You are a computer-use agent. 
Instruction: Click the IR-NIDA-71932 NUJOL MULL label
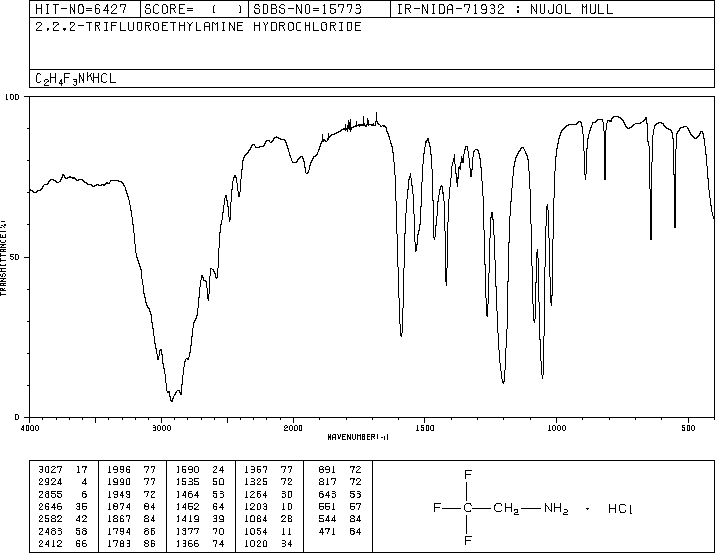tap(505, 9)
